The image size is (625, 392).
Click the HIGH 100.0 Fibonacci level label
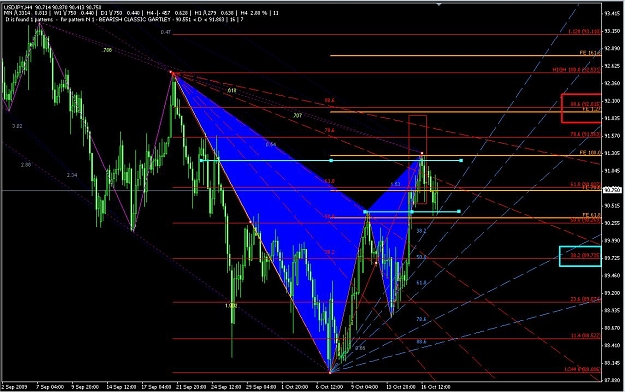point(576,70)
